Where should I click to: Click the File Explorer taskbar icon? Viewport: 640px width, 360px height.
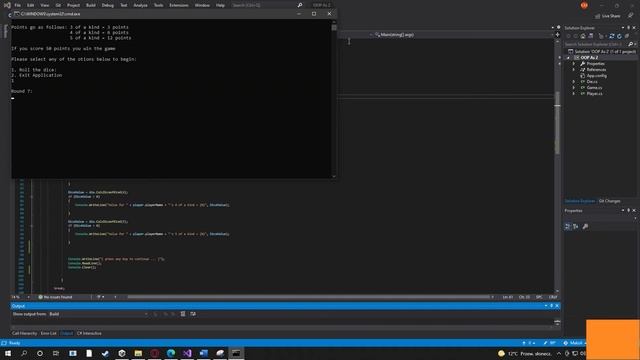point(138,353)
